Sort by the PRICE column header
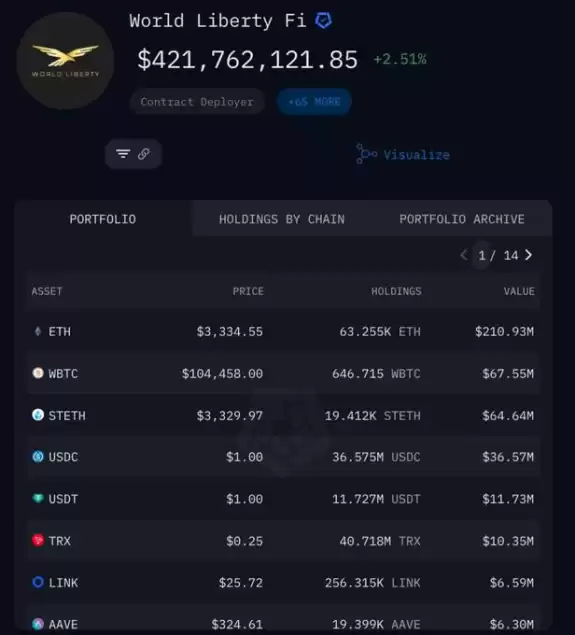The width and height of the screenshot is (575, 635). (x=248, y=291)
